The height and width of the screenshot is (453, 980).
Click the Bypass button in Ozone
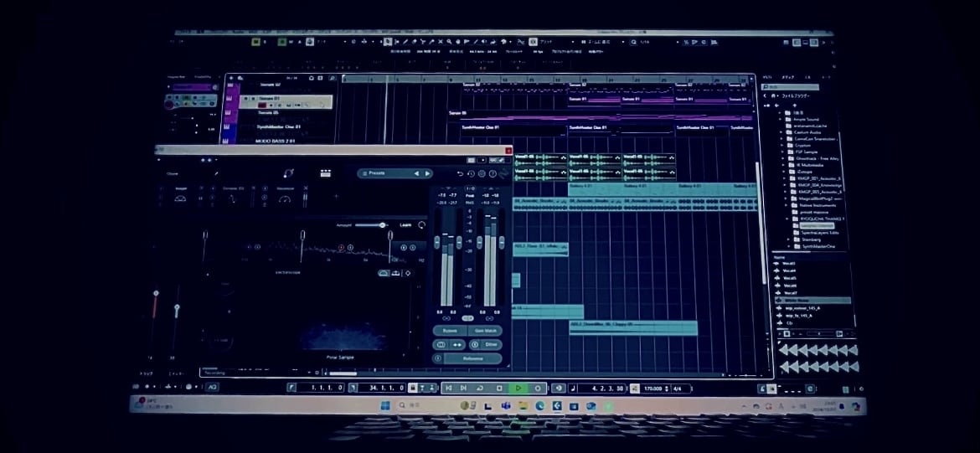[x=450, y=331]
